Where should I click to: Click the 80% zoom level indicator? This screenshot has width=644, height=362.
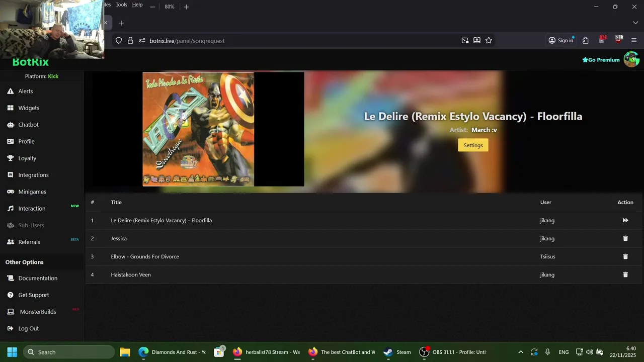click(x=170, y=7)
